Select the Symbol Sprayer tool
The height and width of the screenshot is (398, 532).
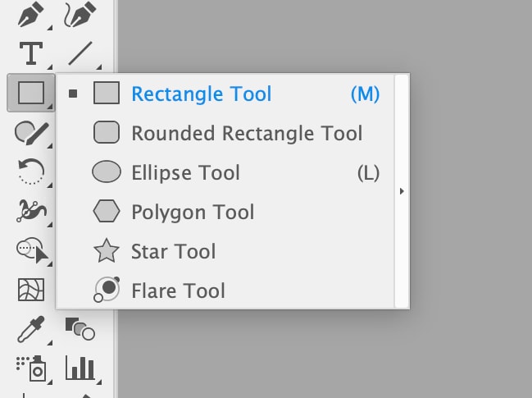[x=30, y=368]
